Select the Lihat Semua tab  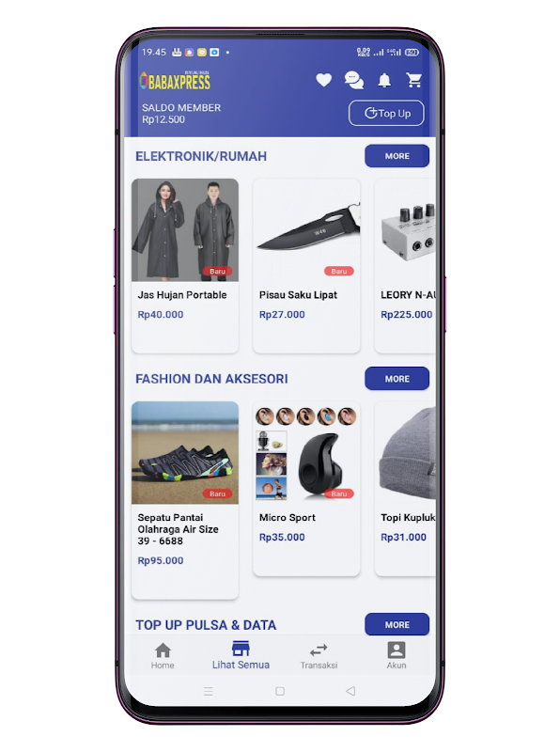(x=241, y=655)
